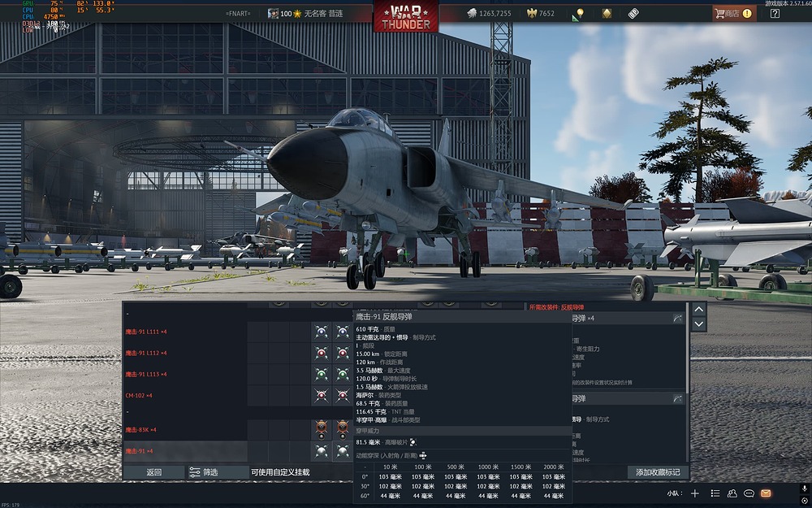This screenshot has height=508, width=812.
Task: Open the battle pass ticket icon
Action: 633,14
